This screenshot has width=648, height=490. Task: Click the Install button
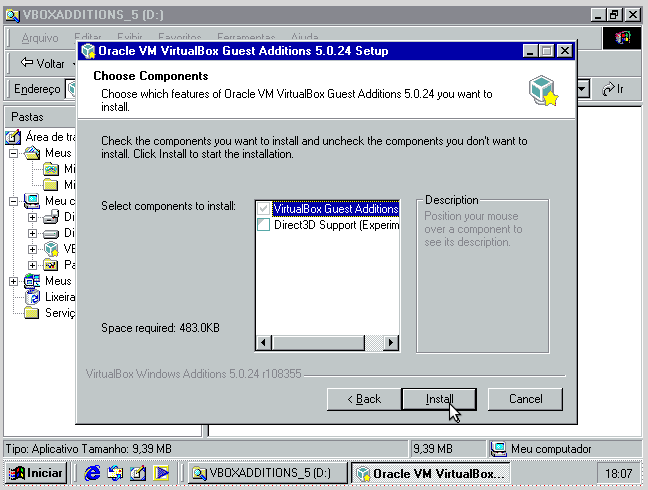click(439, 399)
